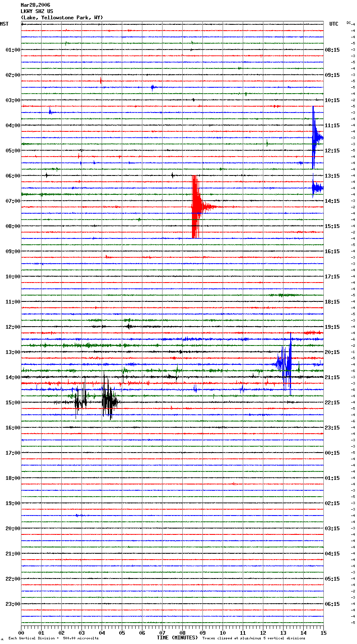This screenshot has width=357, height=644.
Task: Select the 09:00 MST row label
Action: [x=13, y=251]
